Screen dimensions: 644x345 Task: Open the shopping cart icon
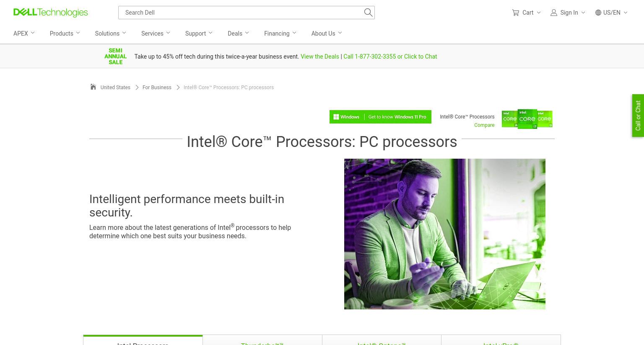click(515, 13)
